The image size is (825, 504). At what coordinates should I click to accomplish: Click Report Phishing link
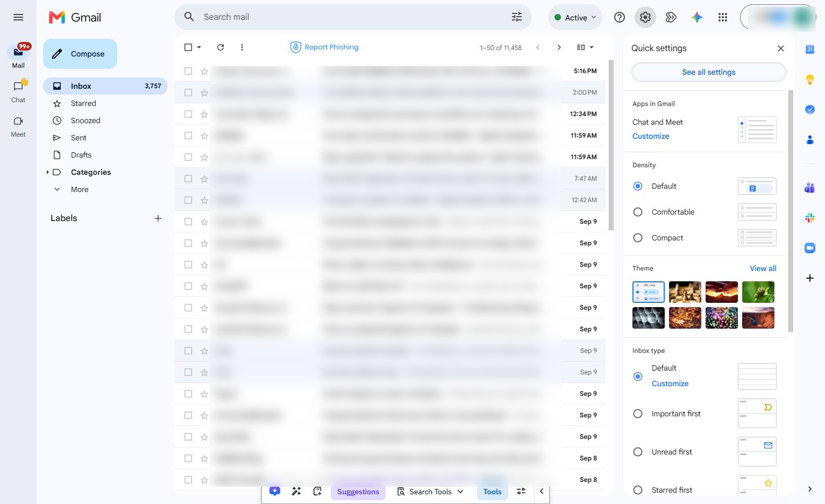coord(324,47)
